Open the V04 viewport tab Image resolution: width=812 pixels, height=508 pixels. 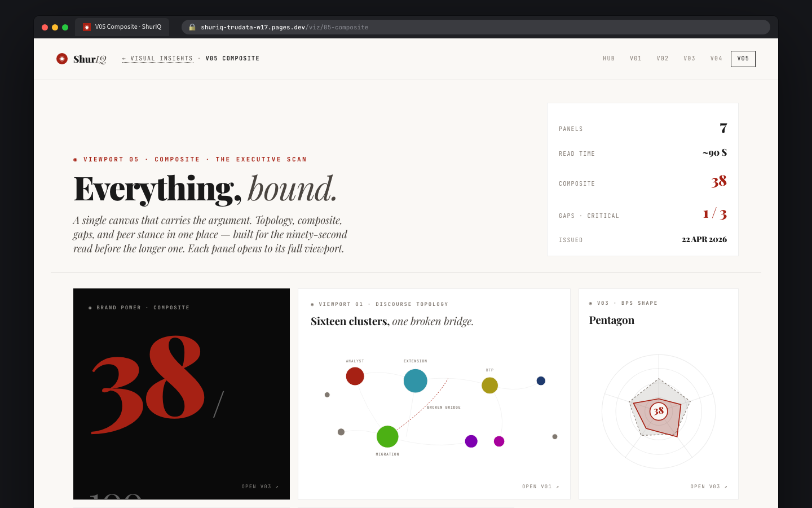click(716, 59)
